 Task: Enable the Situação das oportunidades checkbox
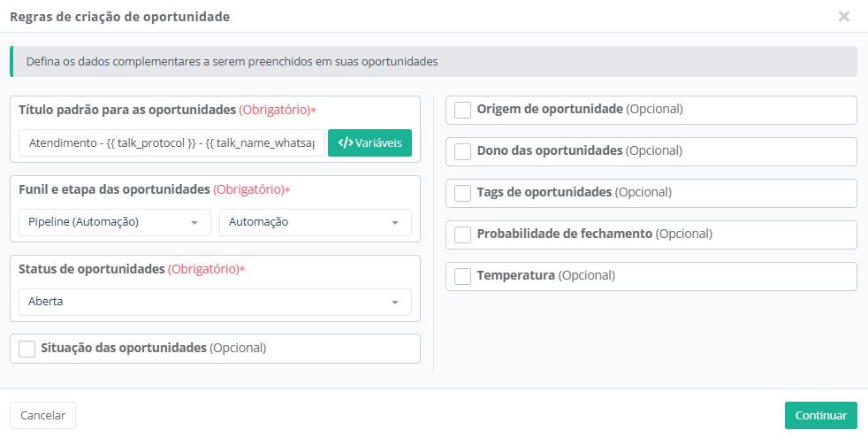27,349
